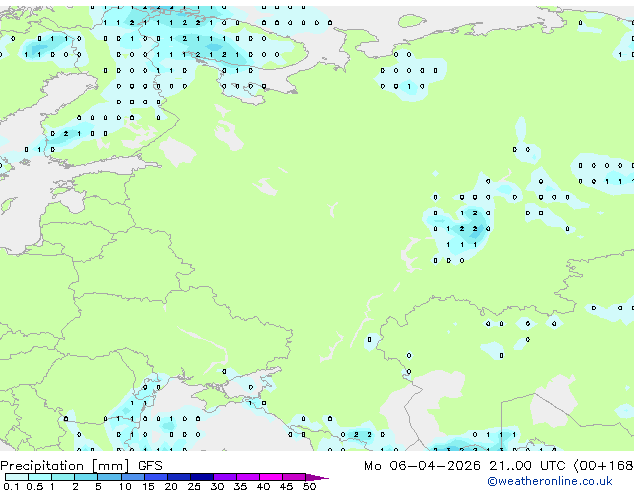Screen dimensions: 634x490
Task: Click the legend label '35'
Action: (x=240, y=486)
